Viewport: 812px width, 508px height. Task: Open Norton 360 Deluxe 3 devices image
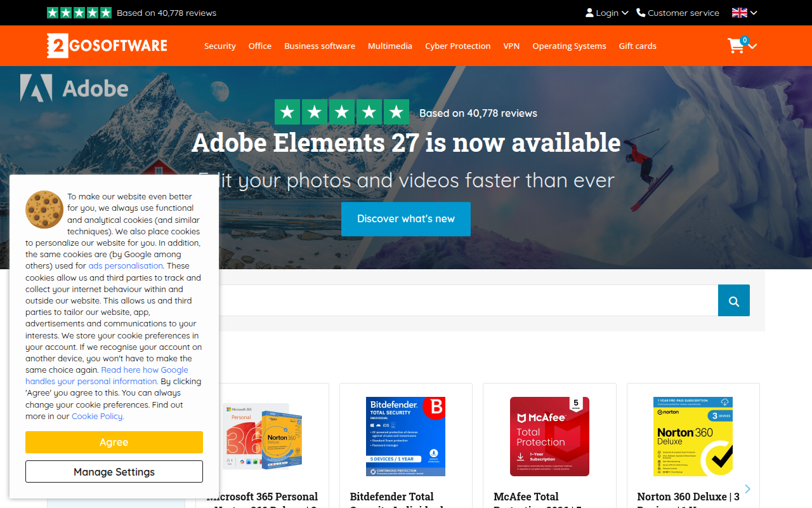click(693, 437)
